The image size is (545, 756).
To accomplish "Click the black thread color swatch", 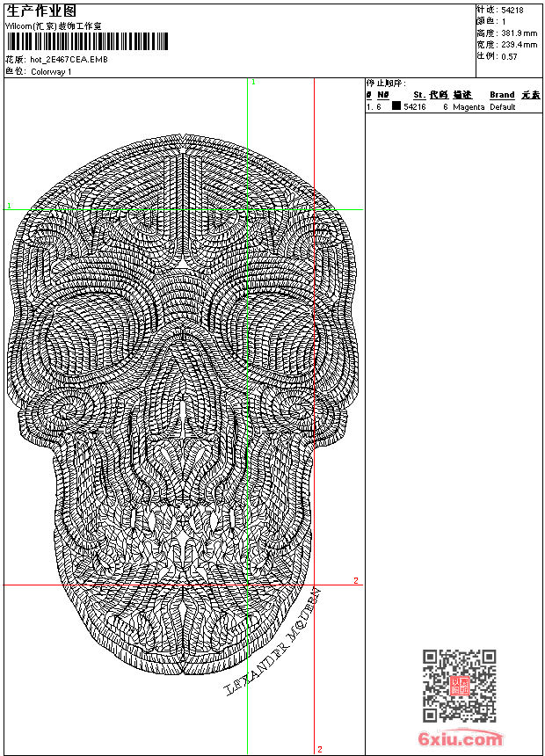I will (396, 106).
